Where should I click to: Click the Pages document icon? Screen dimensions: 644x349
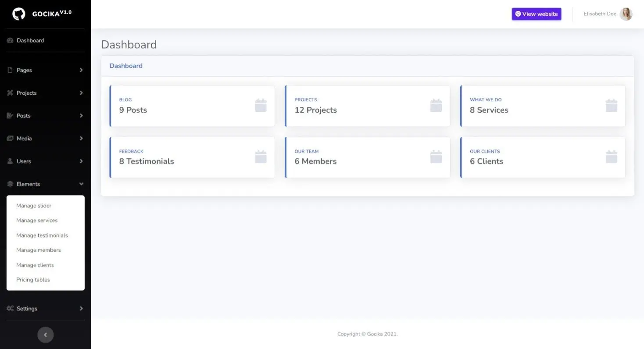pos(10,70)
